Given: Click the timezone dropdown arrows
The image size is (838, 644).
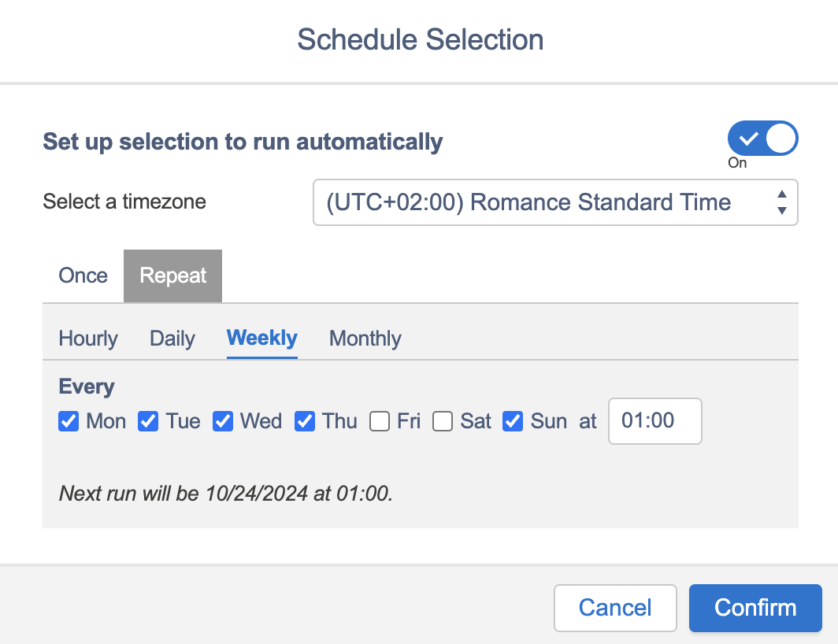Looking at the screenshot, I should (782, 202).
